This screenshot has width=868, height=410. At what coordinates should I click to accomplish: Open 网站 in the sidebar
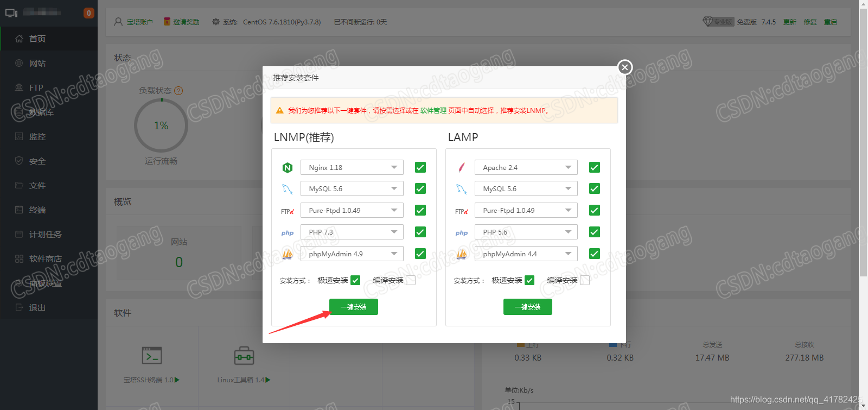(49, 63)
